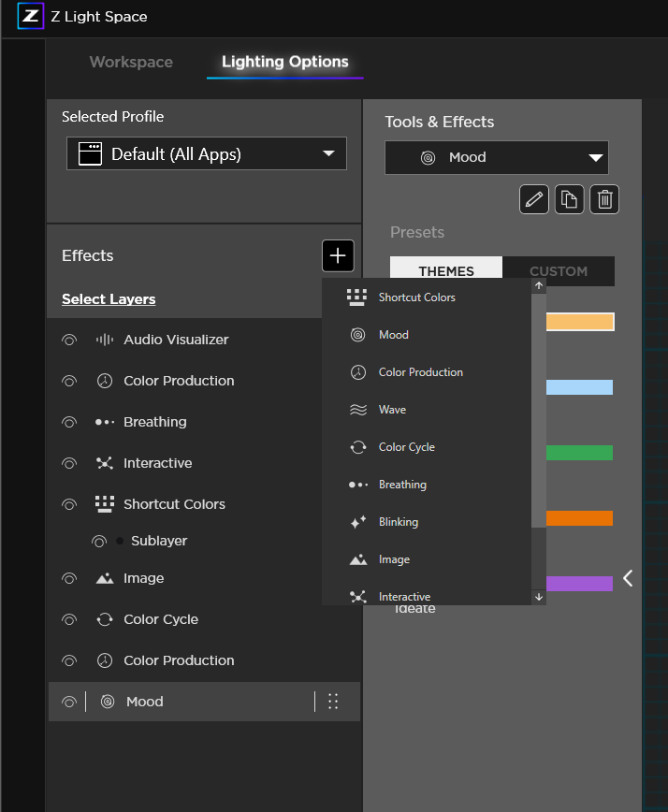Viewport: 668px width, 812px height.
Task: Expand the Tools & Effects Mood dropdown
Action: (497, 157)
